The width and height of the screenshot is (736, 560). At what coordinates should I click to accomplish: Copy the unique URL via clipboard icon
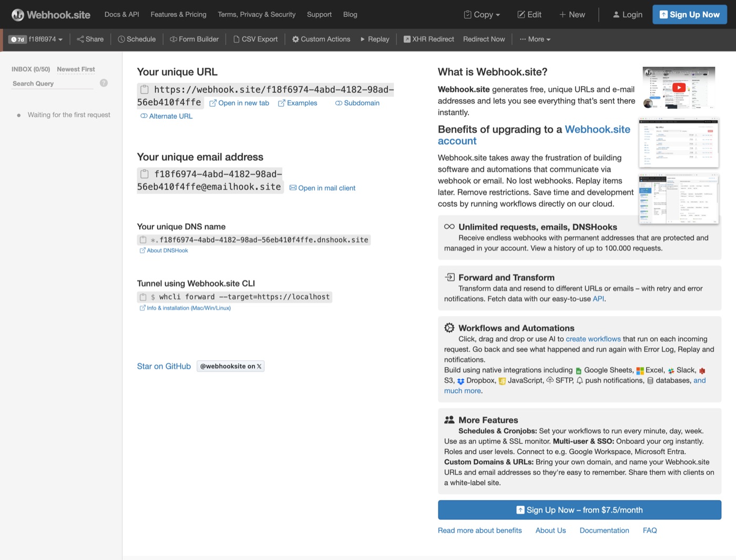pyautogui.click(x=144, y=89)
